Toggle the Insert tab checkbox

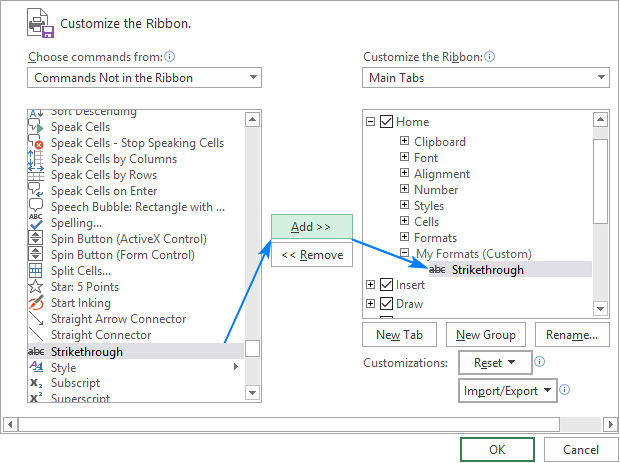(x=387, y=286)
